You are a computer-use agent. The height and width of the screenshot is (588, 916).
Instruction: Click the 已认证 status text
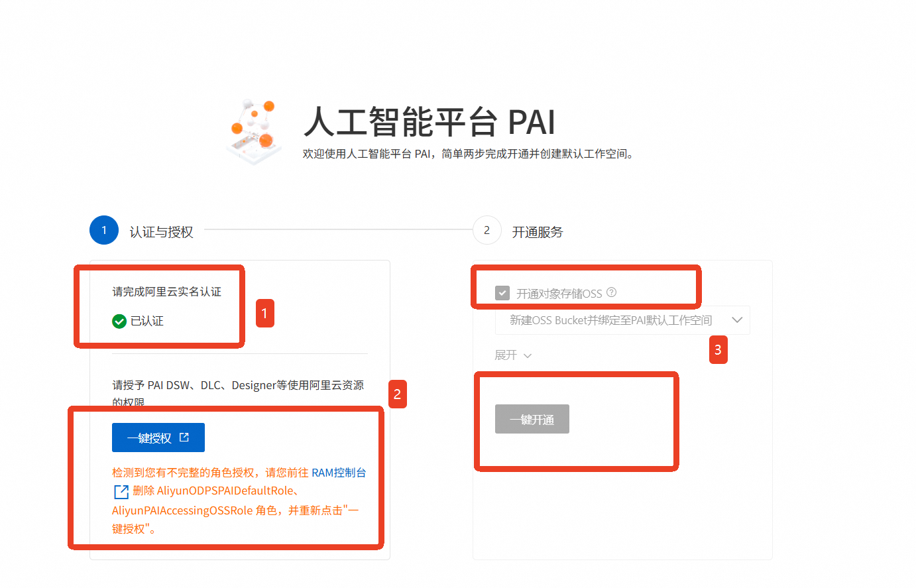click(147, 321)
